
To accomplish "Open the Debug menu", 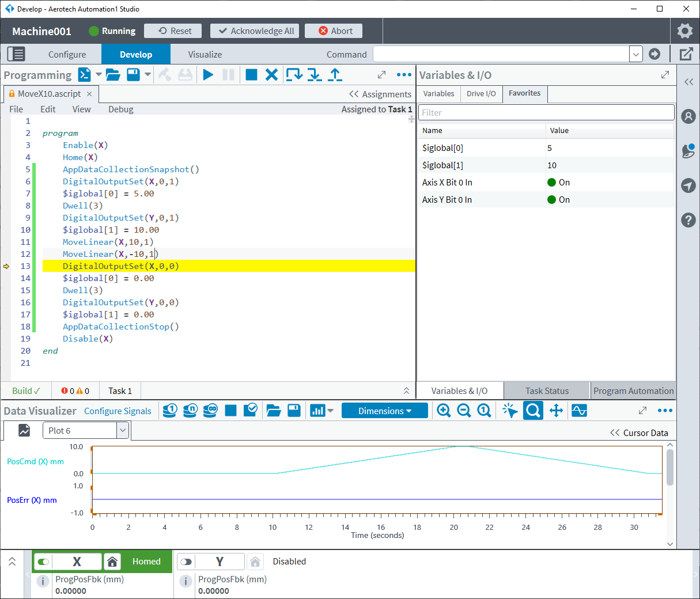I will (120, 109).
